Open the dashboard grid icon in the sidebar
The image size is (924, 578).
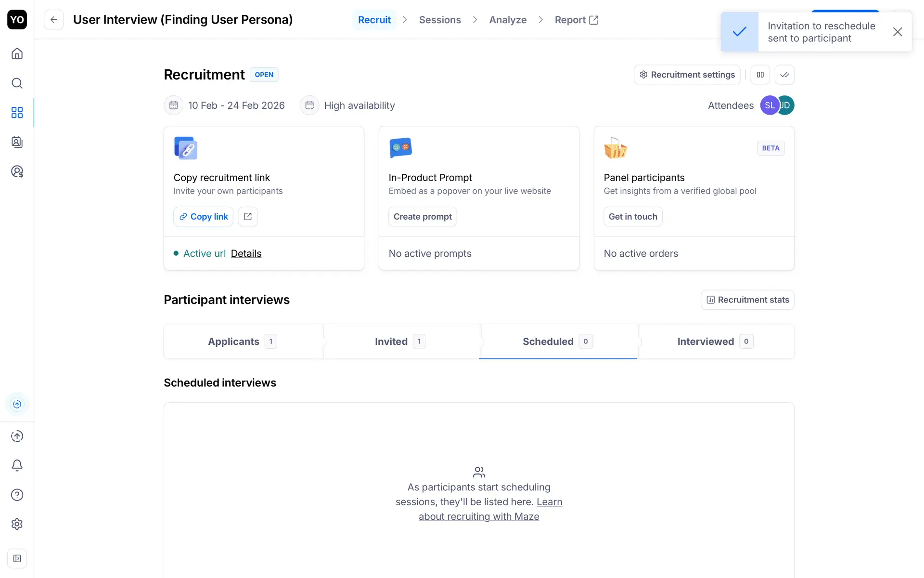(17, 113)
